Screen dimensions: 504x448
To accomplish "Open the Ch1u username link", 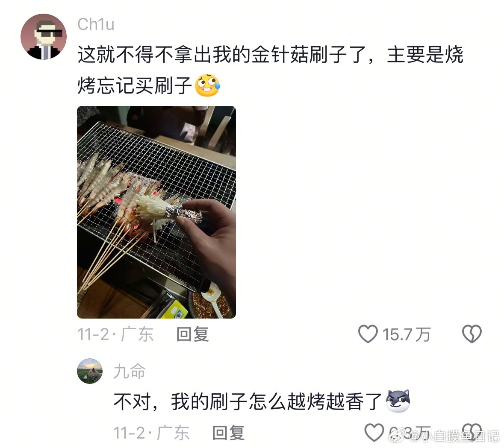I will (96, 24).
